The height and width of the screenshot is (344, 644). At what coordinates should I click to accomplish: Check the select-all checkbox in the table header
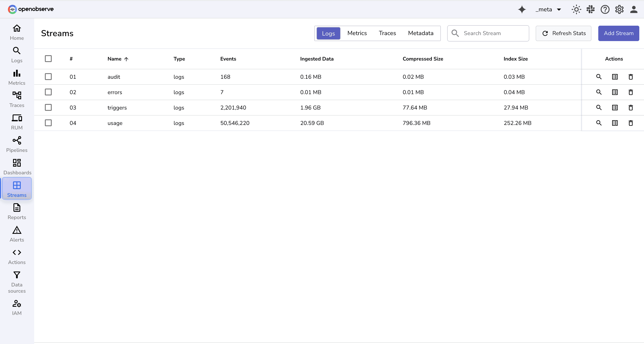point(48,58)
